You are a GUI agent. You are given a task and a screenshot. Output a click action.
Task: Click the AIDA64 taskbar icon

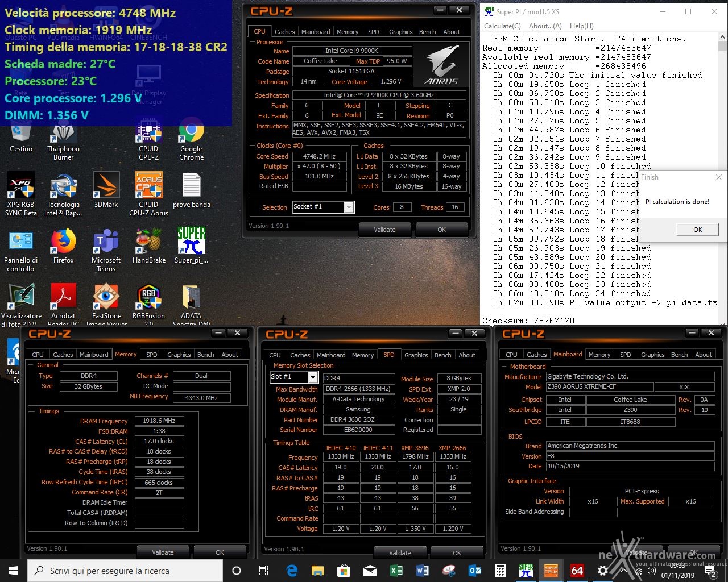[577, 571]
